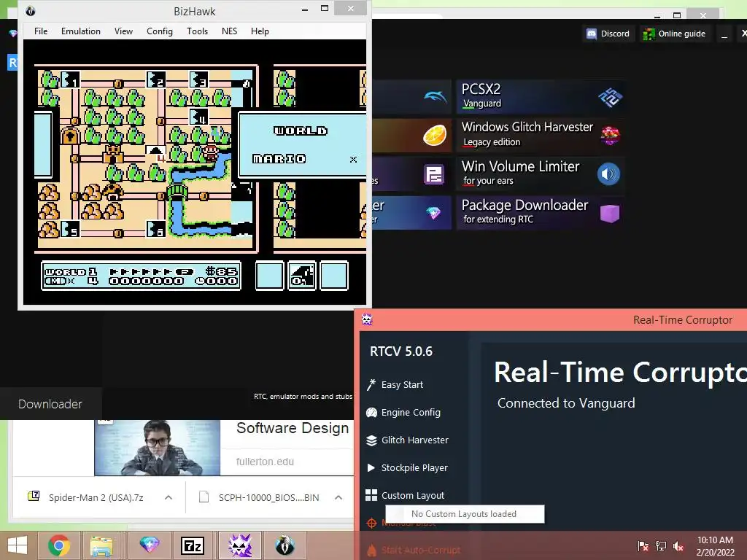This screenshot has height=560, width=747.
Task: Open the Downloader tab in launcher
Action: 50,404
